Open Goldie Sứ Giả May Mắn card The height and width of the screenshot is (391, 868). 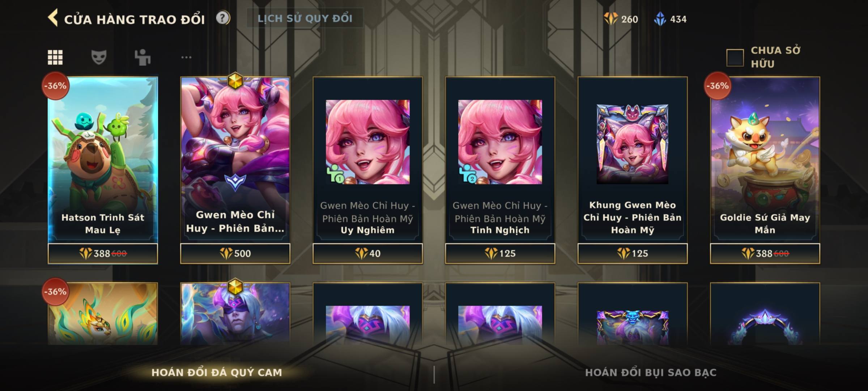pos(765,160)
